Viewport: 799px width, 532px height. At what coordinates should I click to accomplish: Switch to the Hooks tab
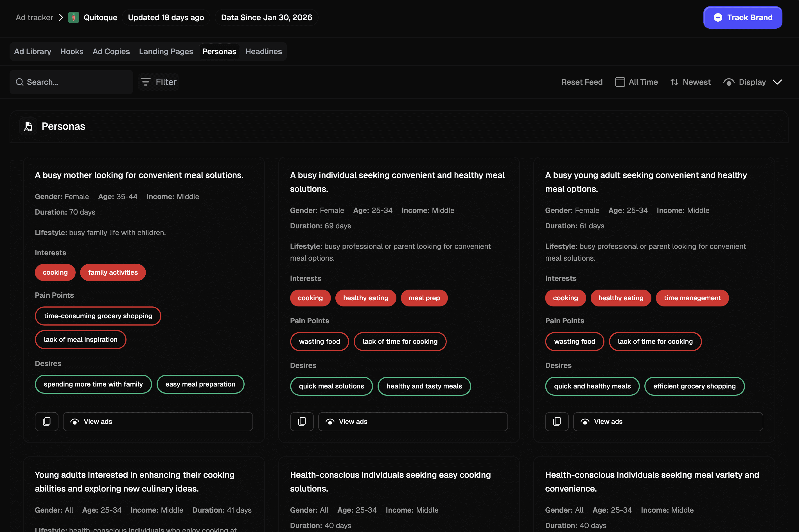coord(72,52)
